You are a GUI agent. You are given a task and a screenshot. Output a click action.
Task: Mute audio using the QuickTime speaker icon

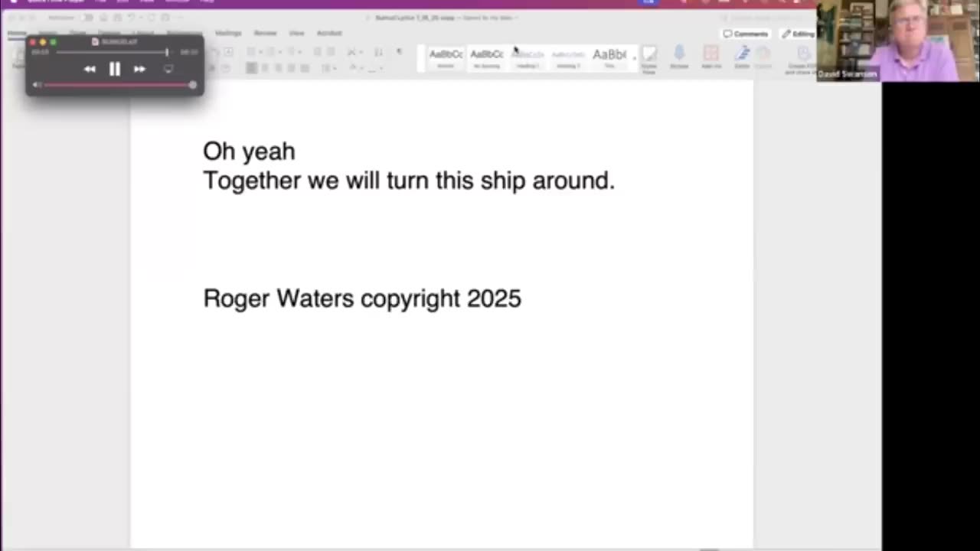[x=36, y=85]
